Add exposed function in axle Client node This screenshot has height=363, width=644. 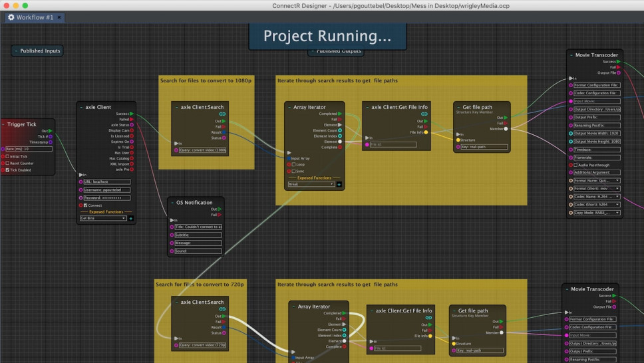pos(131,219)
